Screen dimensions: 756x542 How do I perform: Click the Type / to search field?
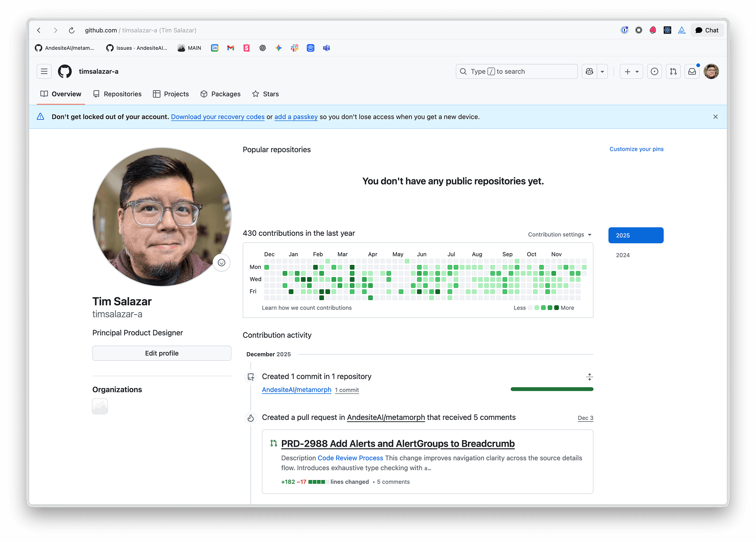coord(516,71)
